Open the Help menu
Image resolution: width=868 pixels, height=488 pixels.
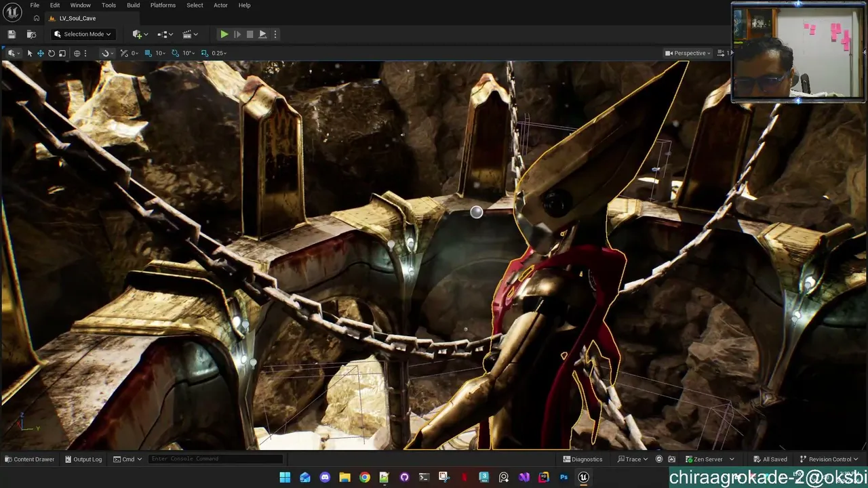click(x=244, y=5)
